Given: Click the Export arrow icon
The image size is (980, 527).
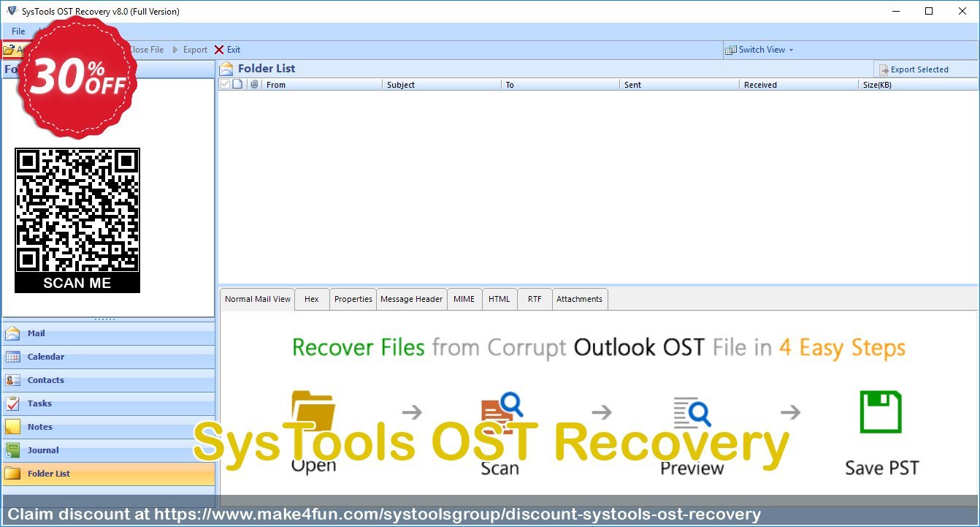Looking at the screenshot, I should pos(175,50).
